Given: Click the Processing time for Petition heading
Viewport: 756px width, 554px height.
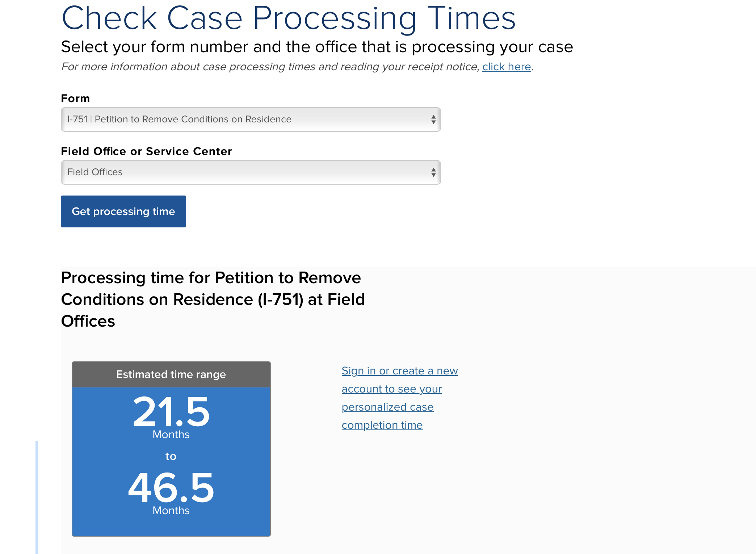Looking at the screenshot, I should click(213, 299).
